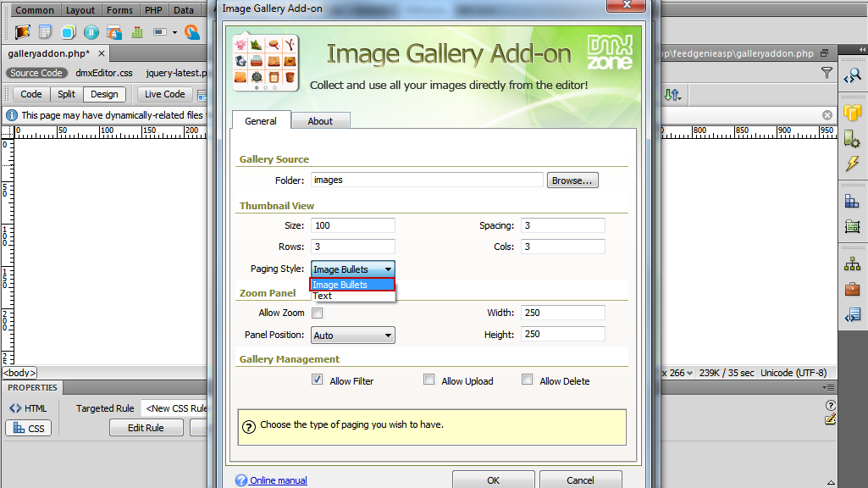The image size is (868, 488).
Task: Switch to the About tab
Action: point(320,121)
